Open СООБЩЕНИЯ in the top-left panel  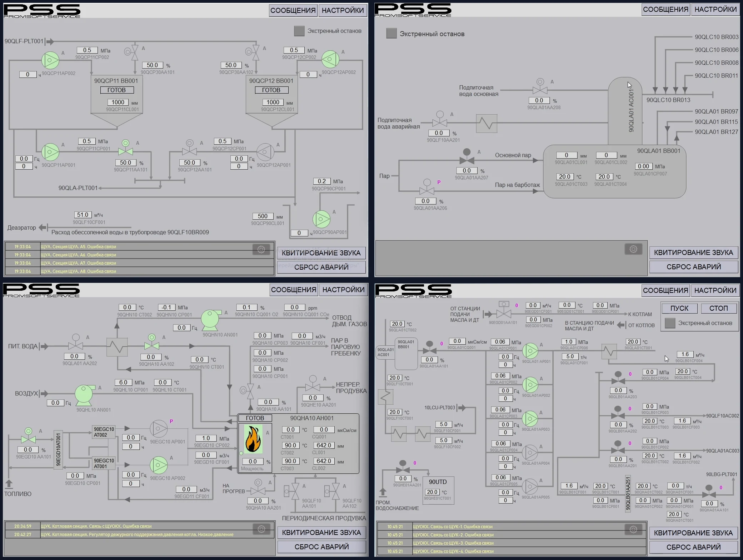tap(293, 10)
